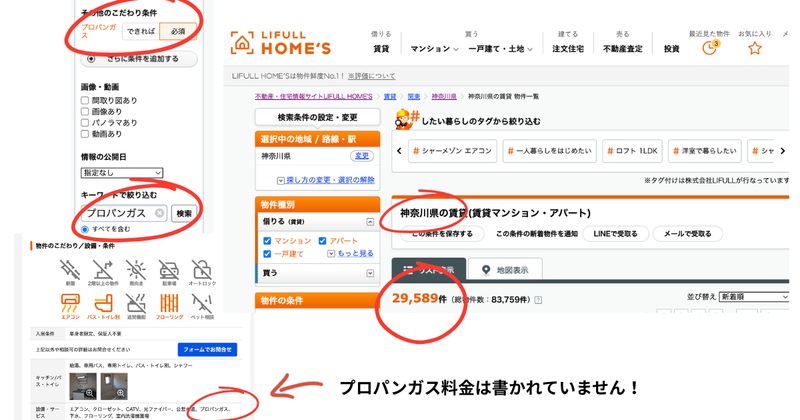
Task: Click the 変更 button for 神奈川県
Action: pos(362,156)
